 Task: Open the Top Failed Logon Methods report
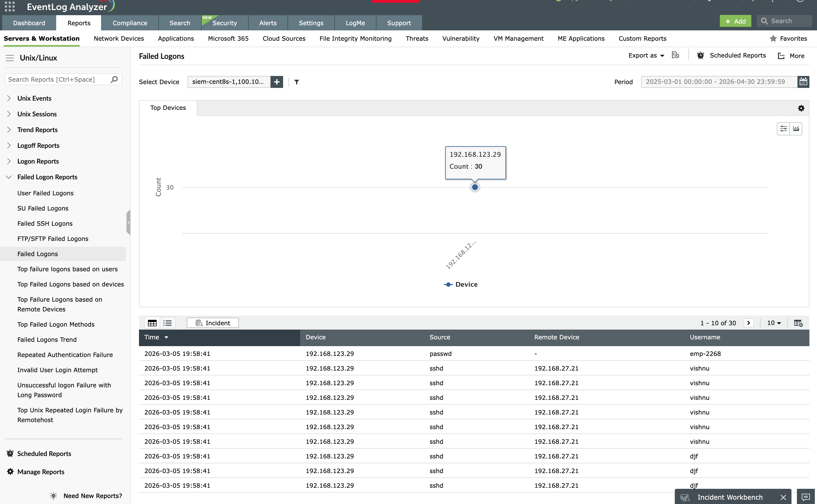click(56, 324)
